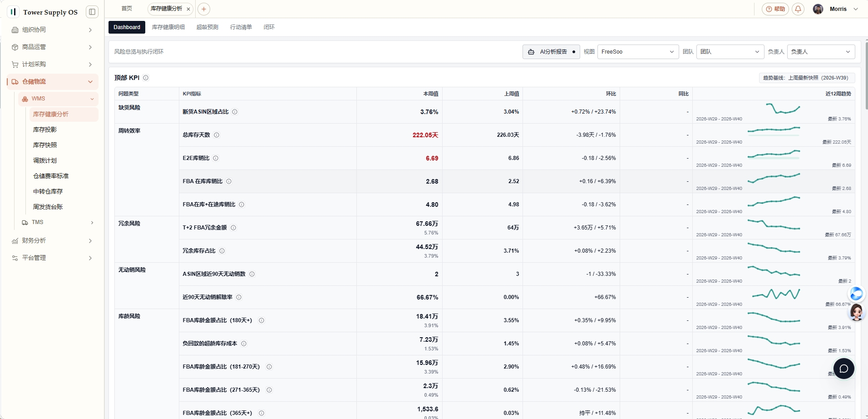The height and width of the screenshot is (419, 868).
Task: Show info icon for 断货ASIN区域占比
Action: tap(235, 112)
